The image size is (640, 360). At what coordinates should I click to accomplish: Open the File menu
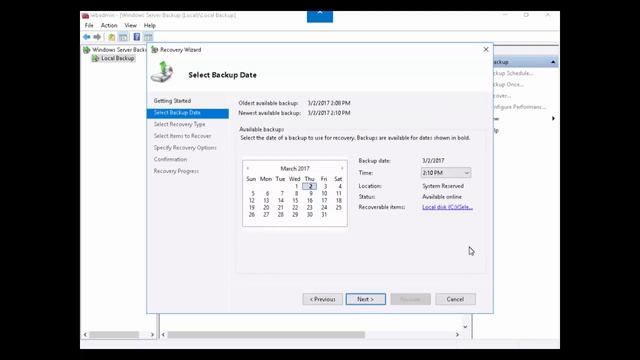point(89,25)
